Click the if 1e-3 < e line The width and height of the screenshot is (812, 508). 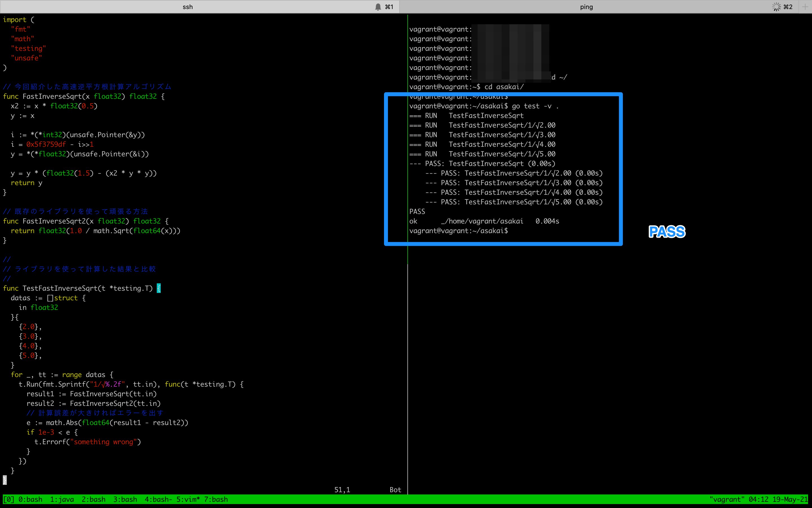pyautogui.click(x=52, y=432)
